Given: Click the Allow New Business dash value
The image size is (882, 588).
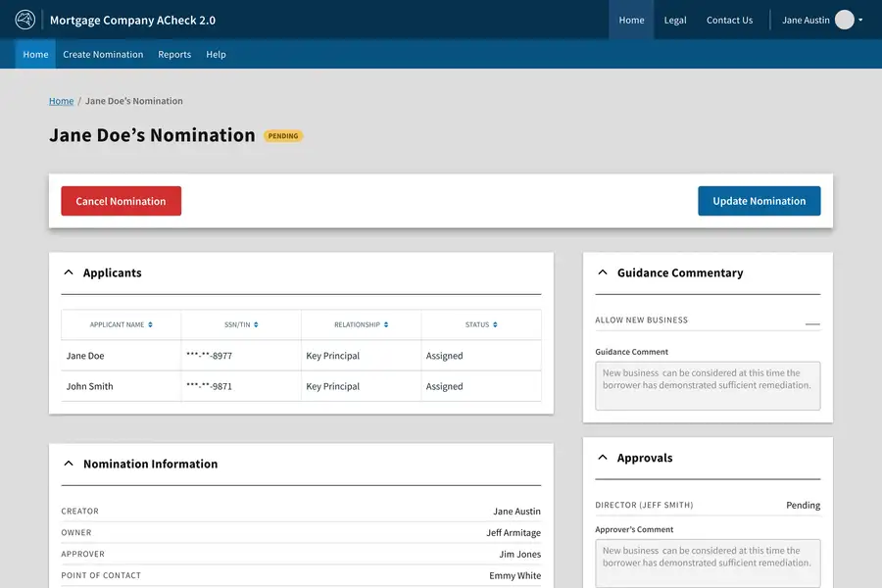Looking at the screenshot, I should tap(812, 324).
